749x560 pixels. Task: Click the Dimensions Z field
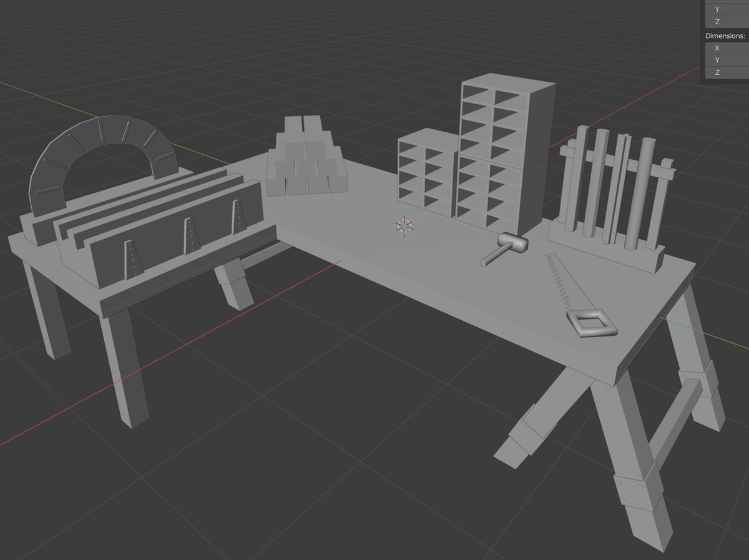pyautogui.click(x=727, y=73)
